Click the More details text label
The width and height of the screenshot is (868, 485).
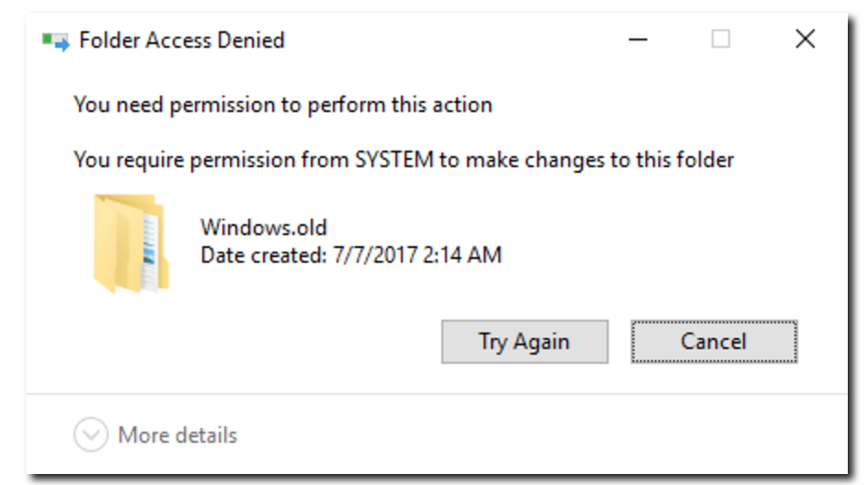[177, 435]
